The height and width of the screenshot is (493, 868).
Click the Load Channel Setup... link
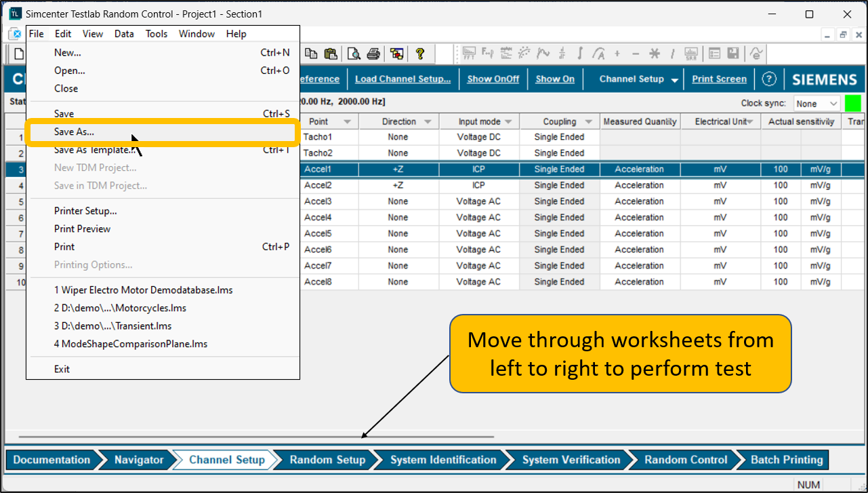click(x=402, y=79)
